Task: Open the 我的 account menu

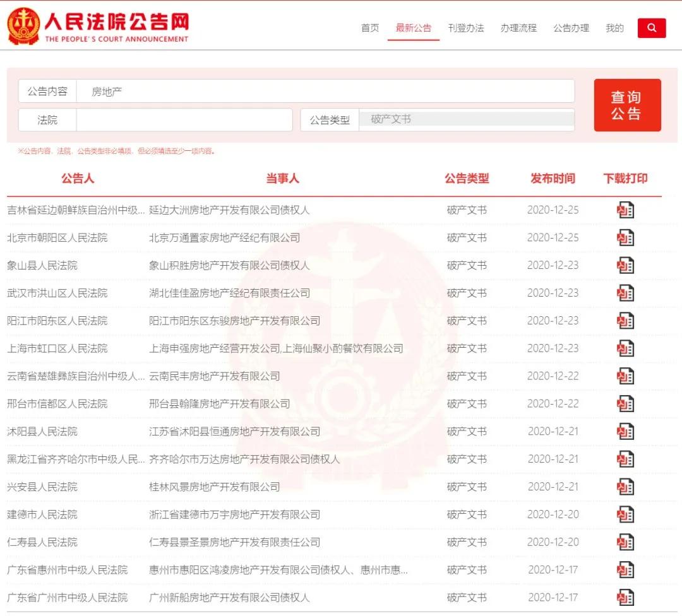Action: click(x=614, y=28)
